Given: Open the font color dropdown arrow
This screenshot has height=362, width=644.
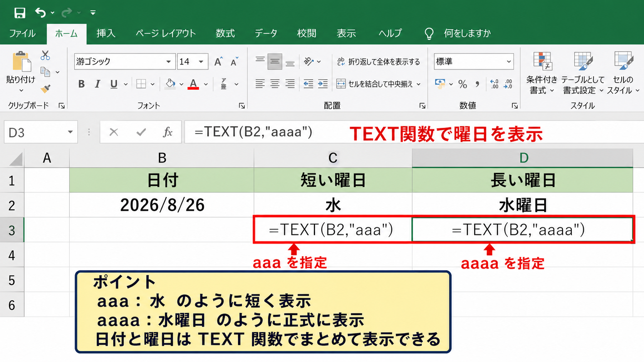Looking at the screenshot, I should (206, 84).
